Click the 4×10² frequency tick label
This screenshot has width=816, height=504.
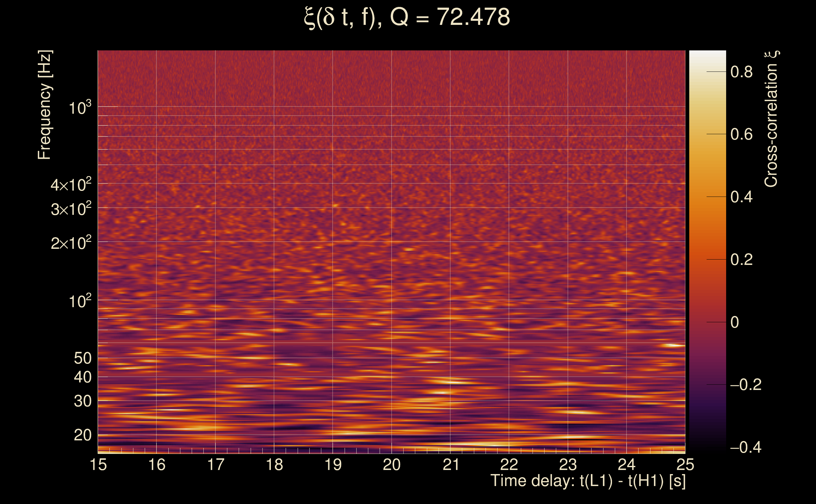(x=71, y=185)
